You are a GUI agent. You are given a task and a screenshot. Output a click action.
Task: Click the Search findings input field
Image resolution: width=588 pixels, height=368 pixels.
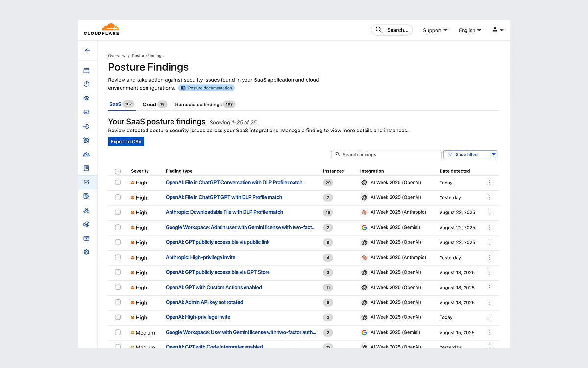pyautogui.click(x=386, y=154)
